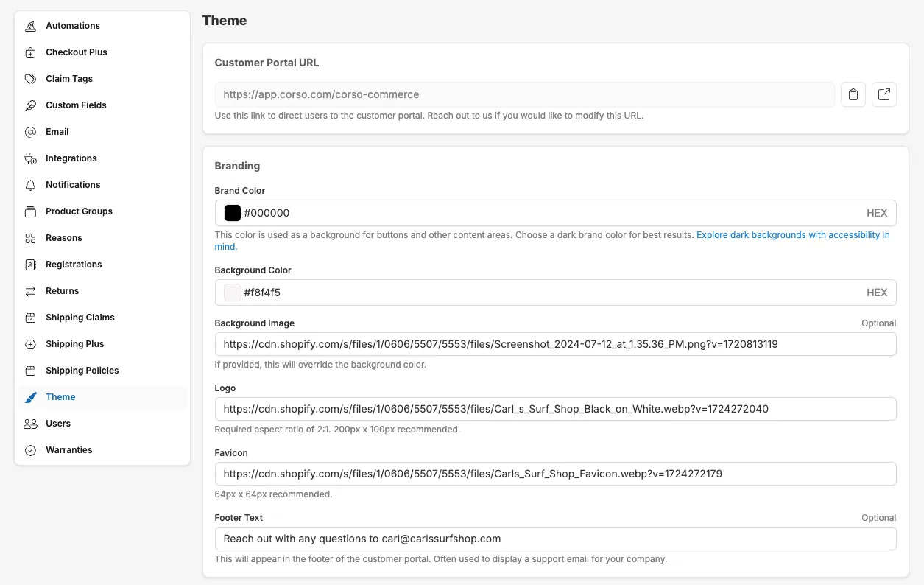Screen dimensions: 924x585
Task: Click into the Logo URL field
Action: click(555, 409)
